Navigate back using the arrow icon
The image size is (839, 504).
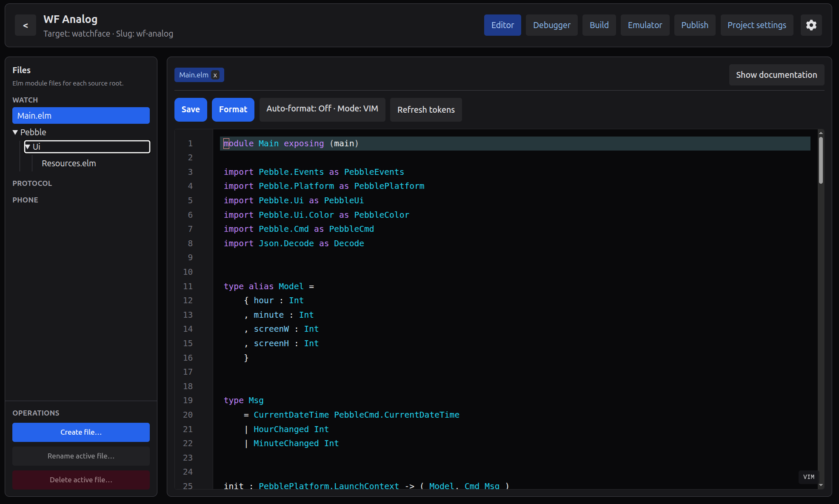coord(26,25)
